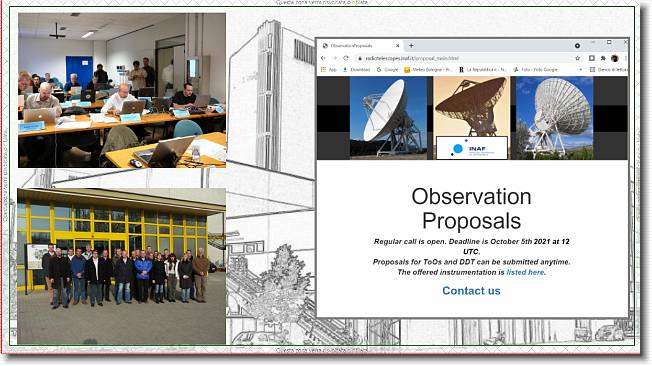
Task: Open the user profile avatar
Action: pyautogui.click(x=615, y=58)
